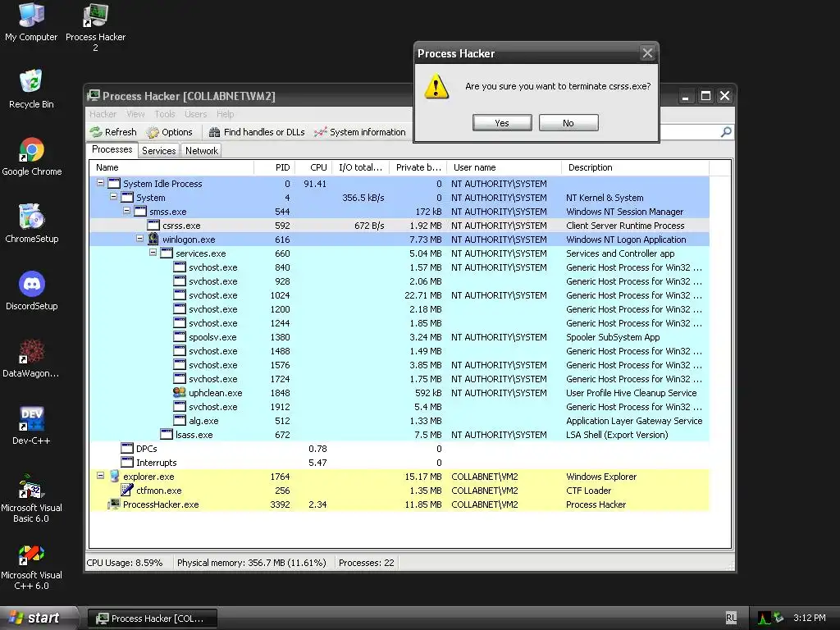Select the spoolsv.exe process row

tap(399, 336)
